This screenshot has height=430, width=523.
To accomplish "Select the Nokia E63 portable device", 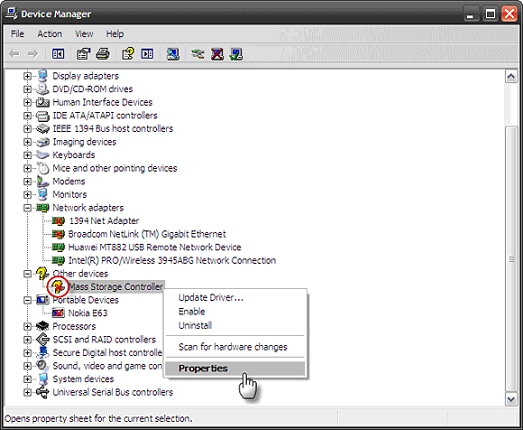I will coord(88,313).
